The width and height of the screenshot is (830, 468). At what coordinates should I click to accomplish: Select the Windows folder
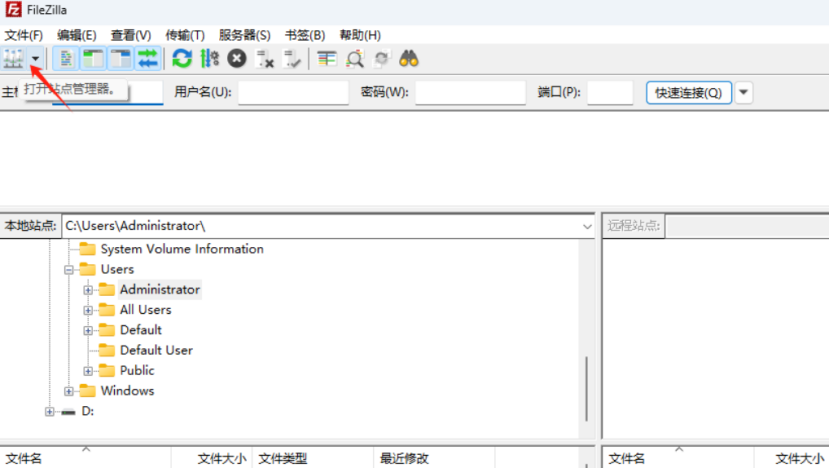(128, 391)
